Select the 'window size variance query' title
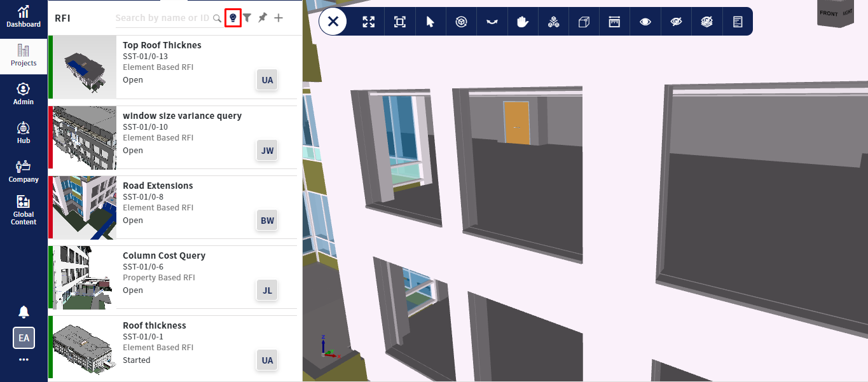The image size is (868, 382). pos(183,116)
